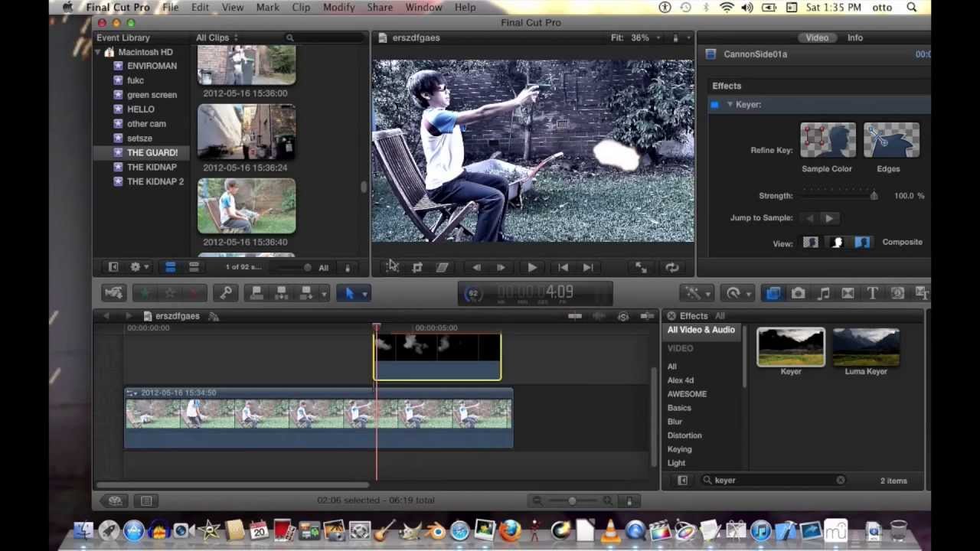
Task: Choose the Blur effects category
Action: [675, 422]
